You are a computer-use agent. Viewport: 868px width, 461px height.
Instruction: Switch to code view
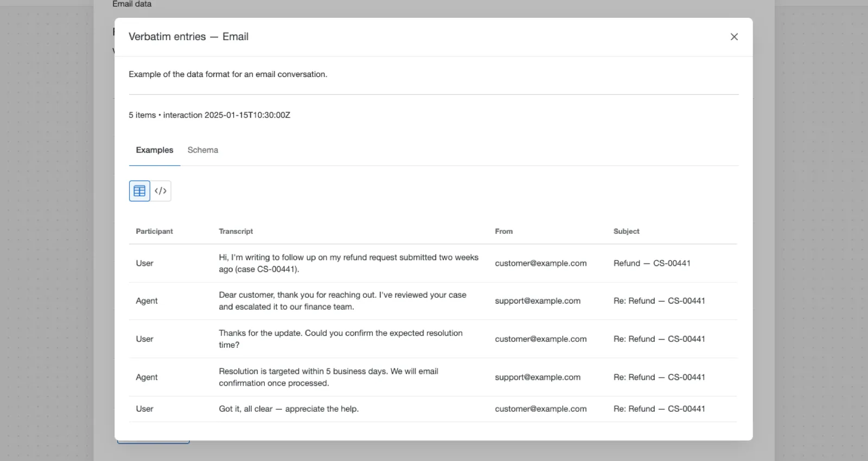[x=161, y=191]
